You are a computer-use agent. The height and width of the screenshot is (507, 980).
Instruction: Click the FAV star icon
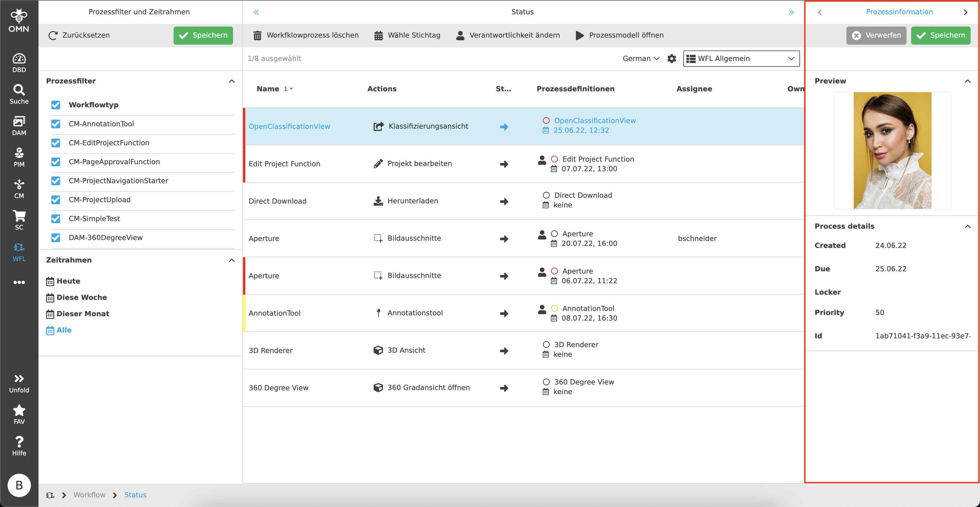coord(19,414)
